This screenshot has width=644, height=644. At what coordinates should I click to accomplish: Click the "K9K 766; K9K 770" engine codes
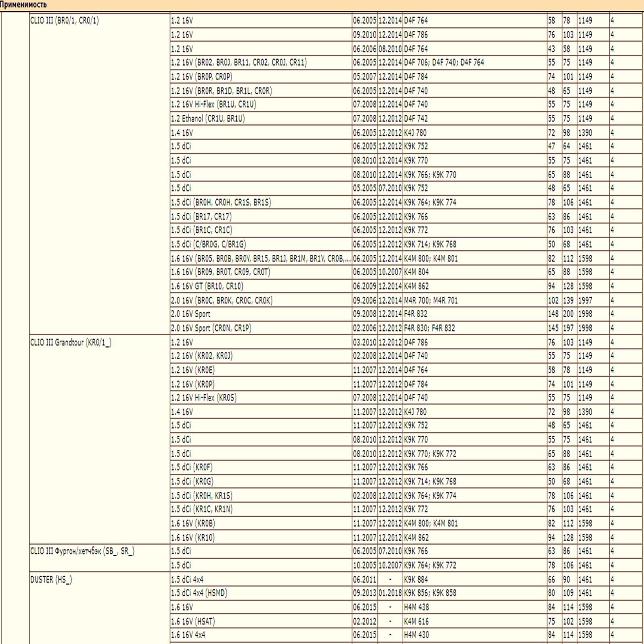pos(430,175)
